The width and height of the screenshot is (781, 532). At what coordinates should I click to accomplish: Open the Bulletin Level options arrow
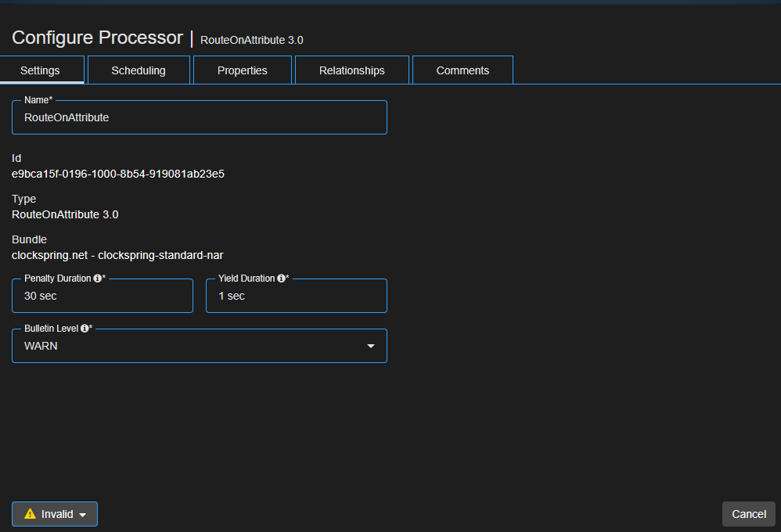(x=370, y=346)
